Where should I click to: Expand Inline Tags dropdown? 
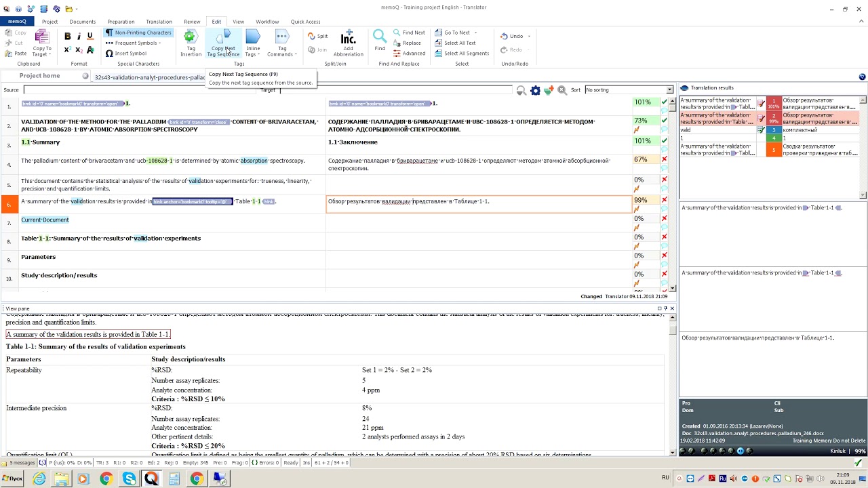258,54
